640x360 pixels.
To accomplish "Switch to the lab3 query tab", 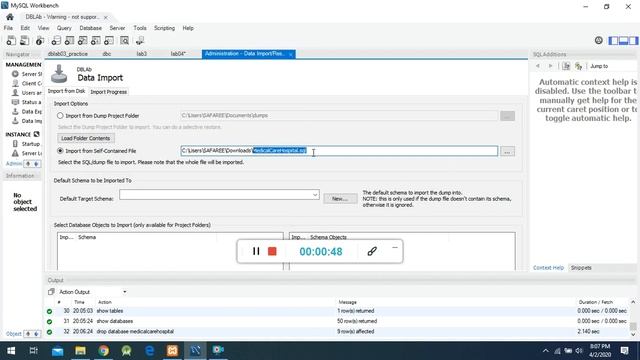I will [142, 54].
